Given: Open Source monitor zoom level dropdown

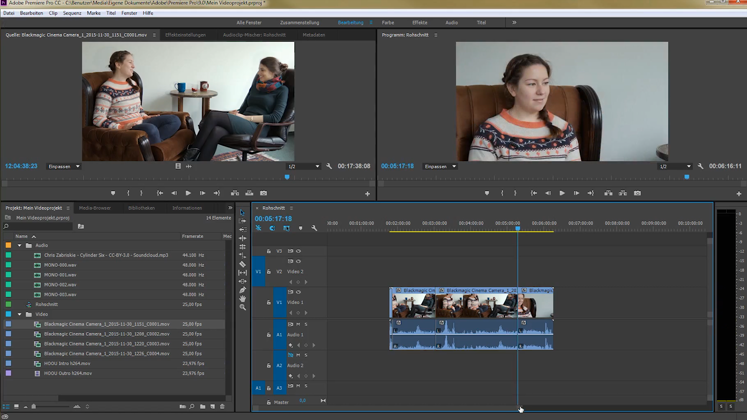Looking at the screenshot, I should point(63,166).
